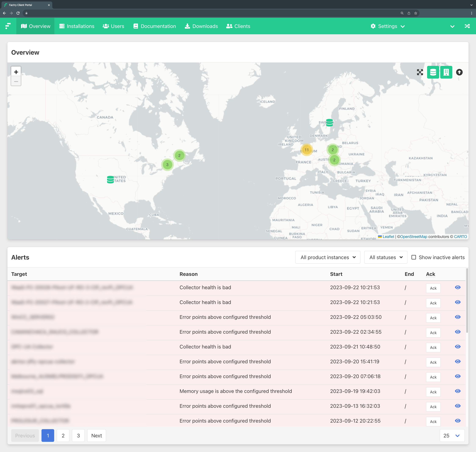Zoom in the map with the plus button

[x=16, y=72]
